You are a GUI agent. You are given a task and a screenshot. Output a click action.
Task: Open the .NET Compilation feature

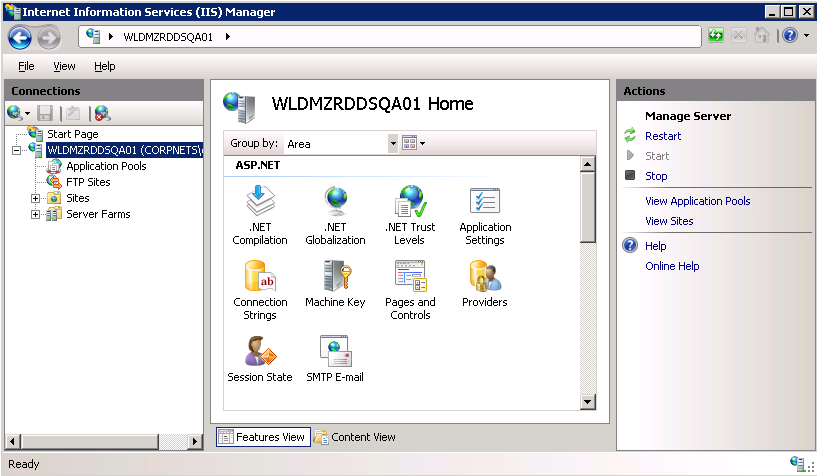click(x=259, y=215)
